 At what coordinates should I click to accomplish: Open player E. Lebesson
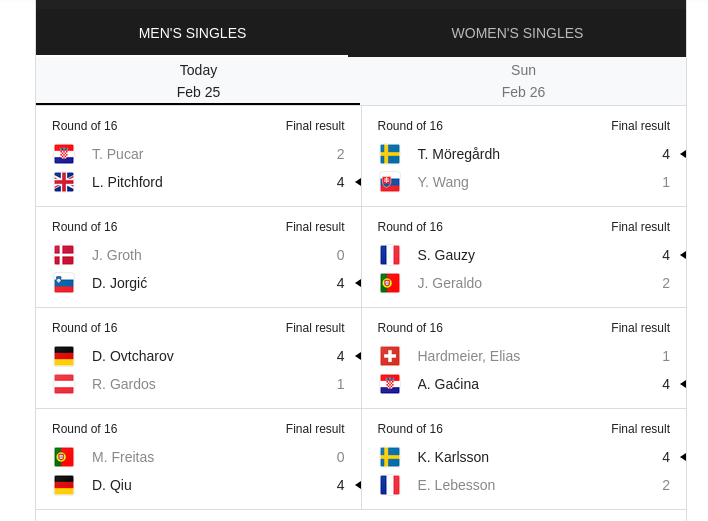pyautogui.click(x=456, y=485)
